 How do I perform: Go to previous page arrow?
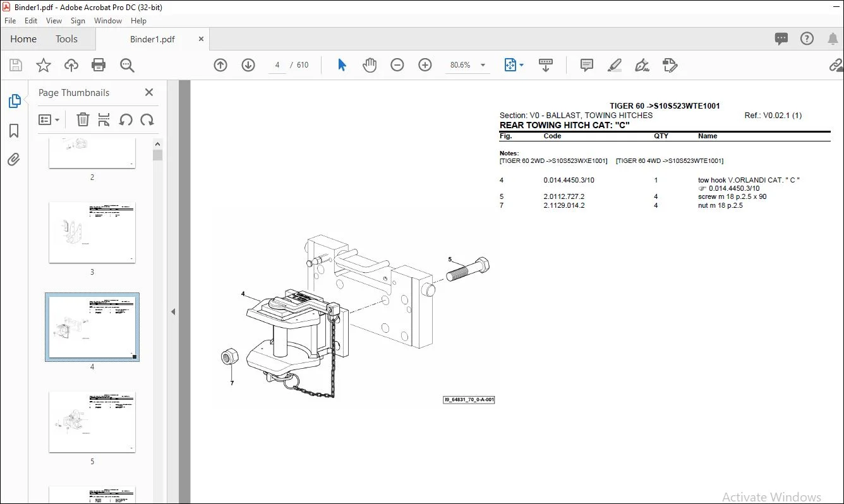pos(220,65)
